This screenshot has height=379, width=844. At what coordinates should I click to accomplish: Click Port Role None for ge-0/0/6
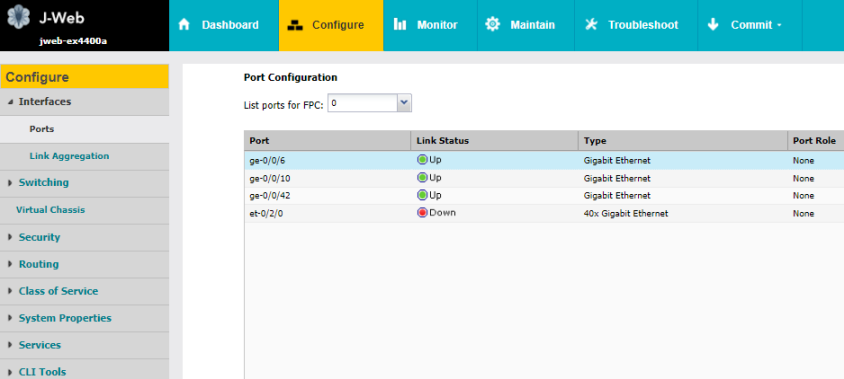tap(803, 160)
